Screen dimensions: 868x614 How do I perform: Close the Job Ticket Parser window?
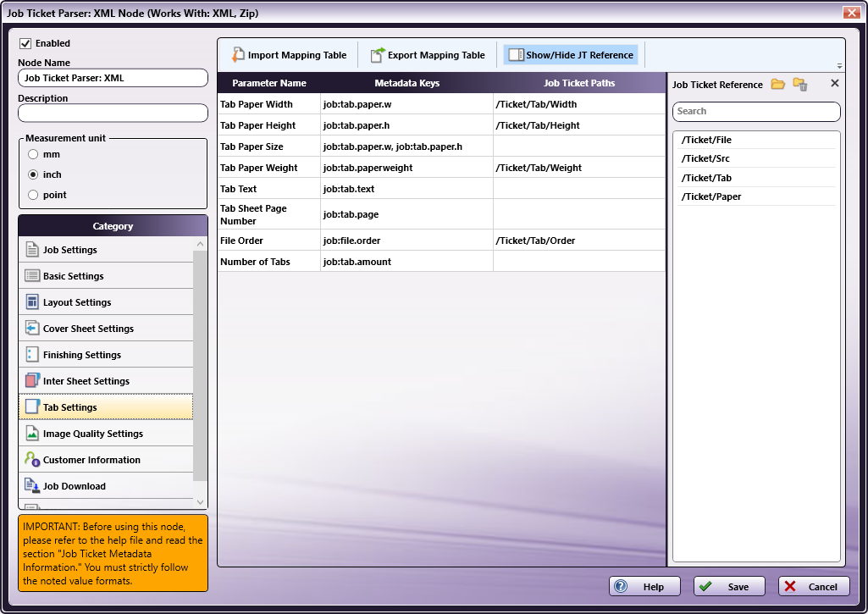tap(851, 12)
